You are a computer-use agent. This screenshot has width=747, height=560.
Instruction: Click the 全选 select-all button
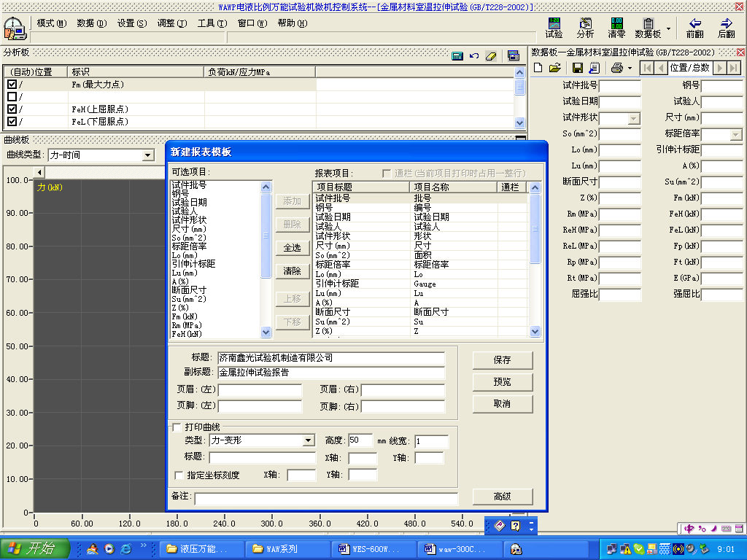[x=292, y=248]
